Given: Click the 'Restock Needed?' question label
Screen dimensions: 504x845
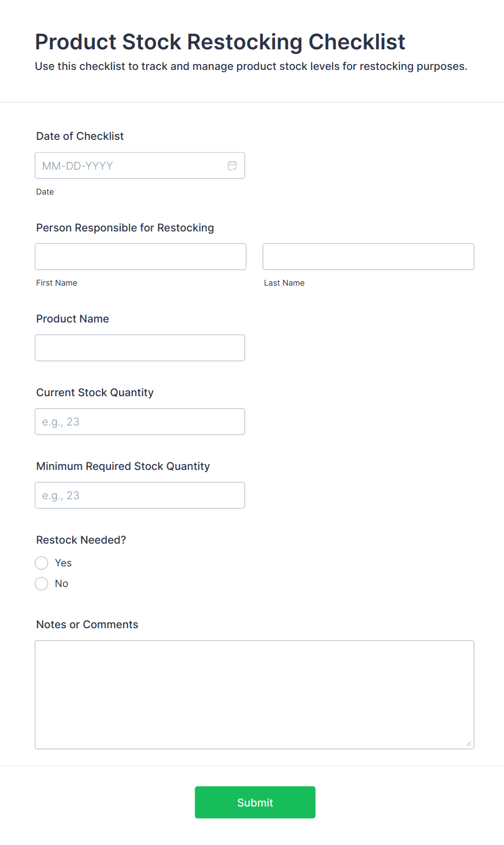Looking at the screenshot, I should 81,540.
